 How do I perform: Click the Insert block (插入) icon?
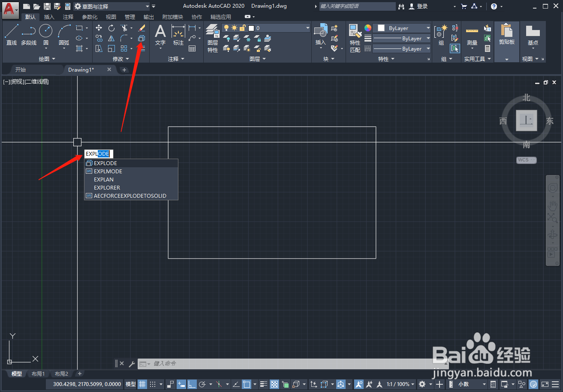click(320, 35)
